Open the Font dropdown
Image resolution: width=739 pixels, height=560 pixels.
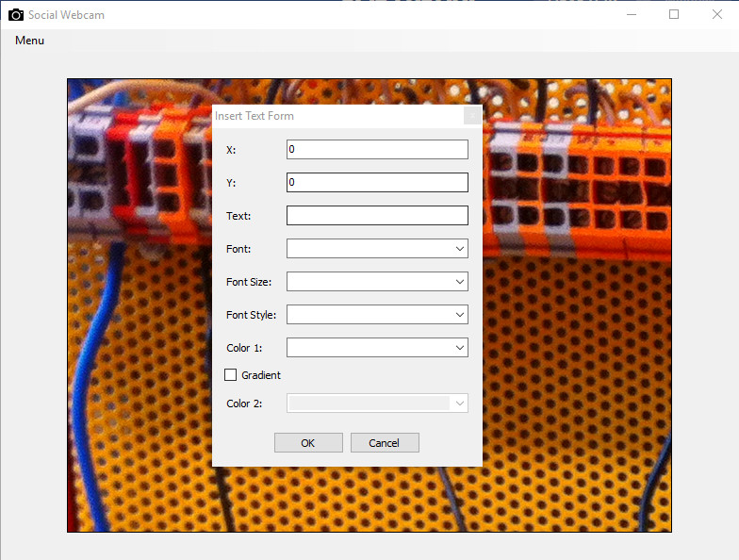point(377,249)
